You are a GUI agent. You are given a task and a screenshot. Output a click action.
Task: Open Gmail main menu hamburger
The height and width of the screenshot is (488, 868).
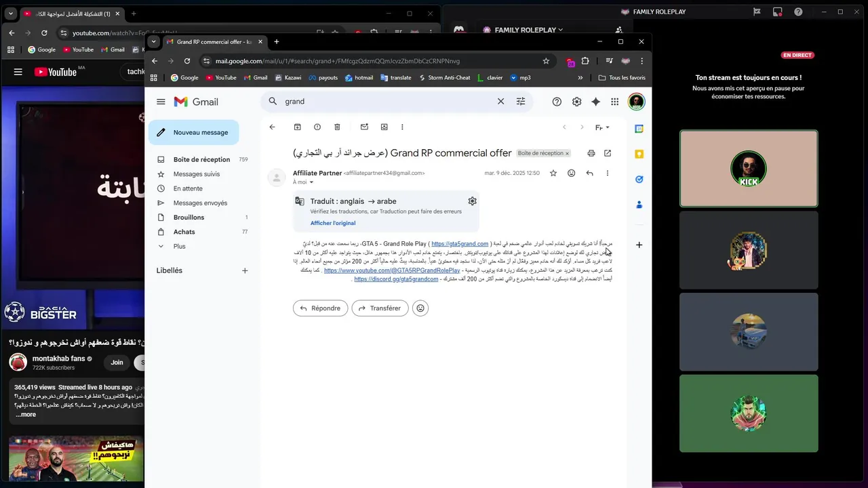pyautogui.click(x=161, y=102)
